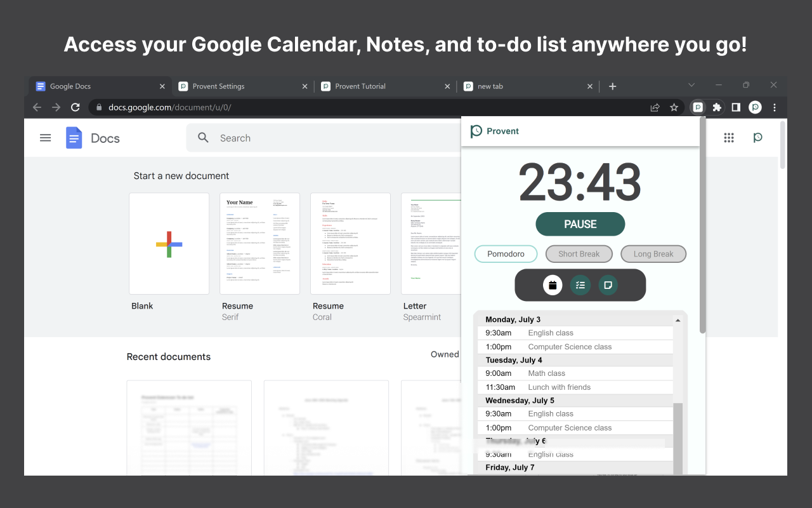
Task: Click the address bar URL
Action: [x=170, y=107]
